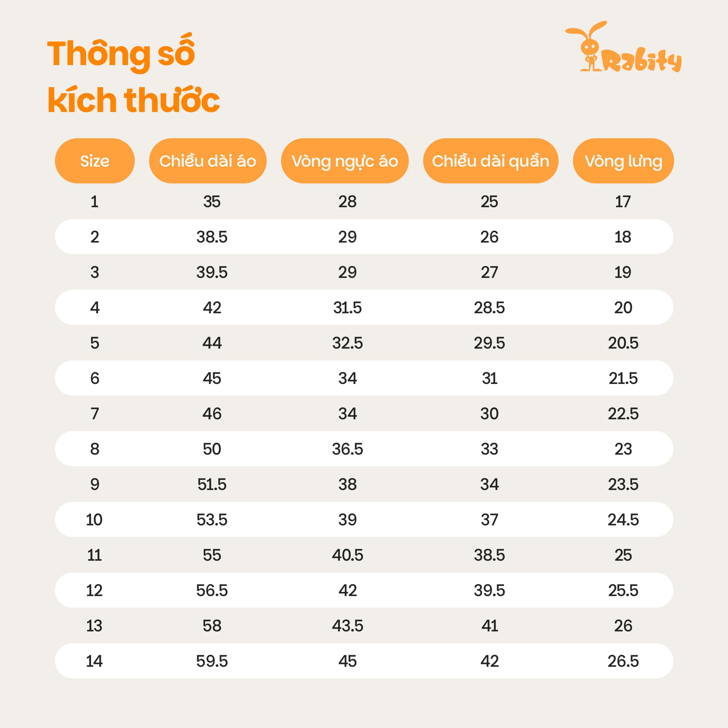Viewport: 728px width, 728px height.
Task: Select the Chiều dài áo header
Action: coord(208,161)
